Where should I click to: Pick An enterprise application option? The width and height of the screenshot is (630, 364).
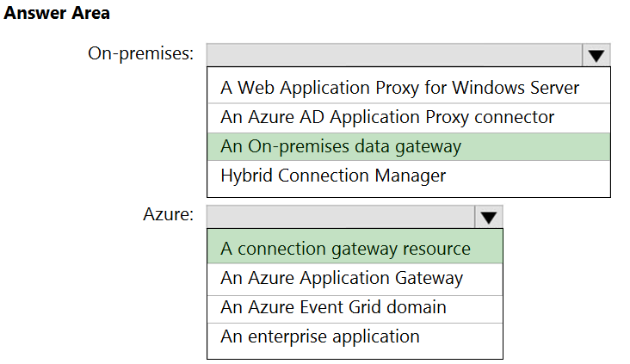(355, 336)
